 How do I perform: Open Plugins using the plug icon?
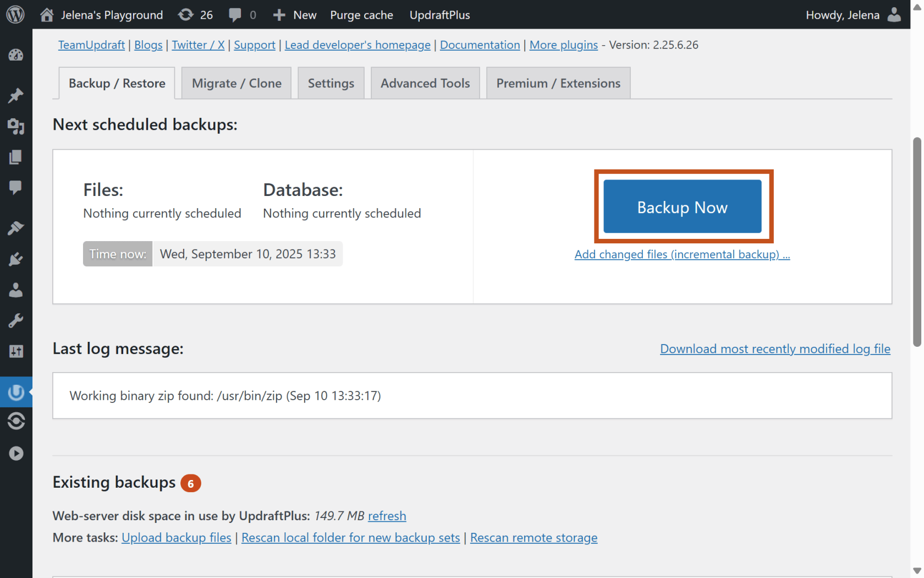(16, 259)
